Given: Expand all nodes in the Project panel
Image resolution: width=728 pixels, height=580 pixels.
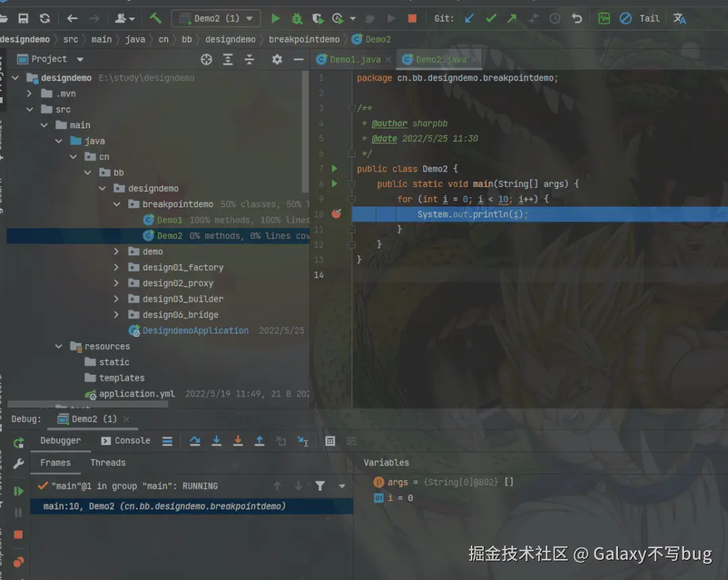Looking at the screenshot, I should (x=227, y=59).
